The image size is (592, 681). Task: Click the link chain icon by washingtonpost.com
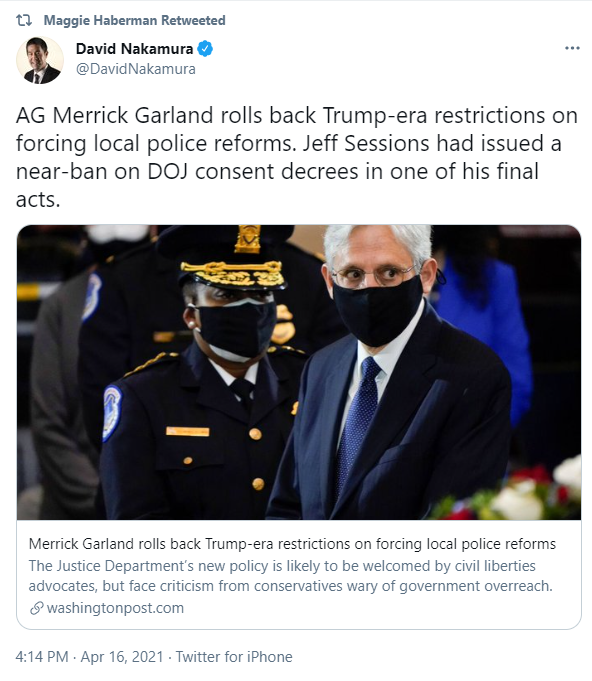click(36, 608)
